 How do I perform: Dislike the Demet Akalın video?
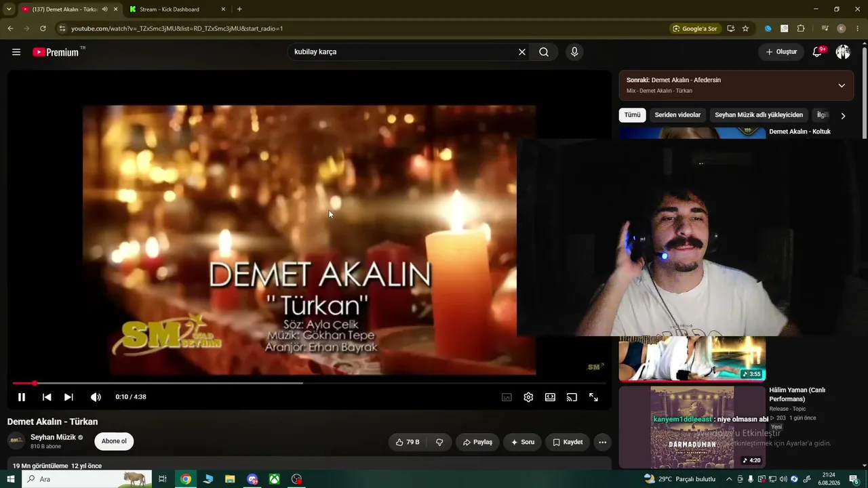[439, 442]
